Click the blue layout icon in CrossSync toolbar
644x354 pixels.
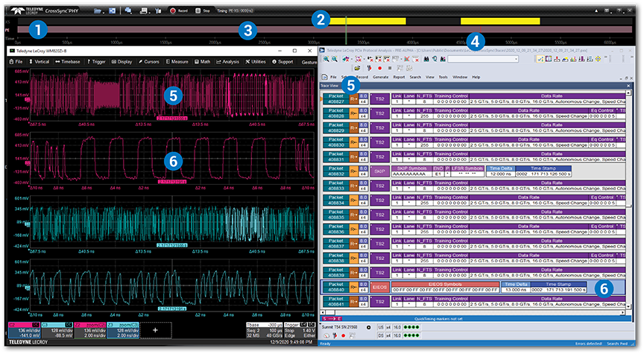pyautogui.click(x=112, y=10)
